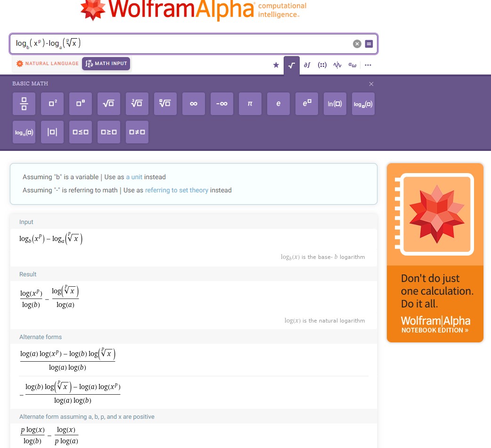
Task: Click the 'BASIC MATH' panel label
Action: point(30,83)
